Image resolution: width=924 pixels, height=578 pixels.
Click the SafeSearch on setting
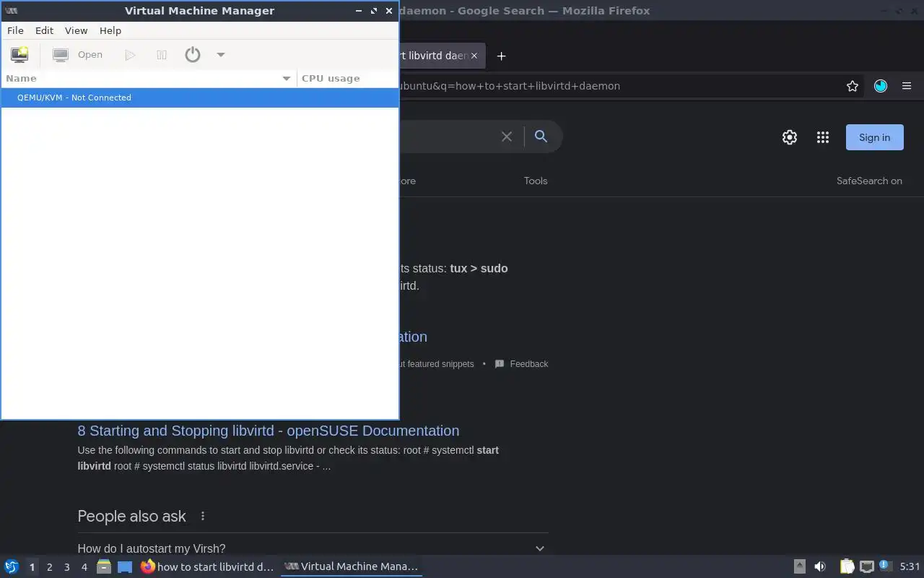pyautogui.click(x=869, y=181)
